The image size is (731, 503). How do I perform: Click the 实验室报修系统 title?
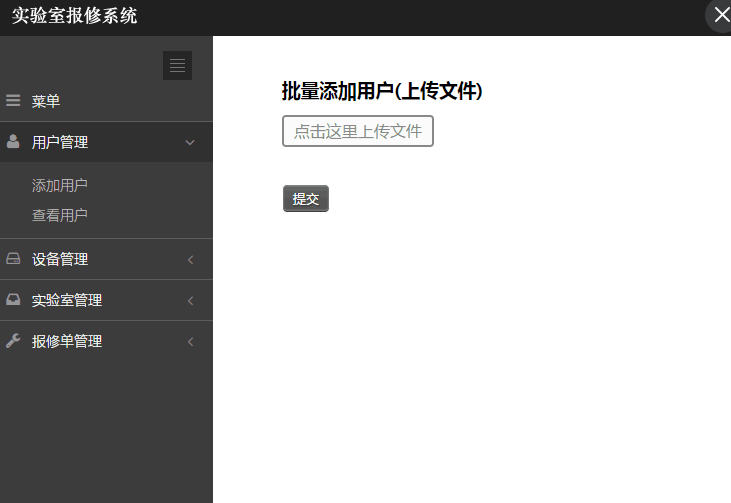[75, 16]
